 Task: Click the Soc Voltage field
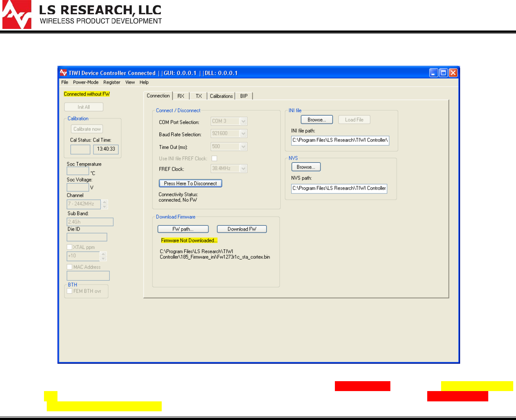78,187
